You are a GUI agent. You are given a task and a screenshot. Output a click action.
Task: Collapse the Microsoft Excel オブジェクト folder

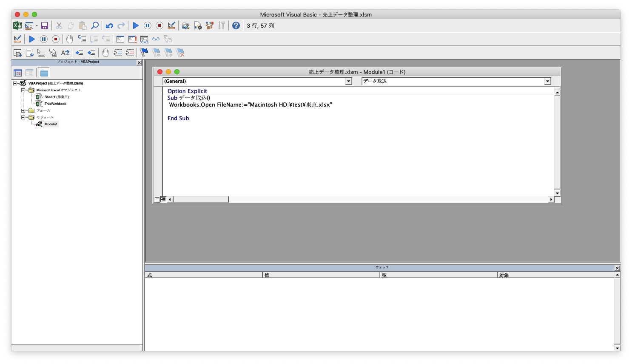[x=23, y=90]
